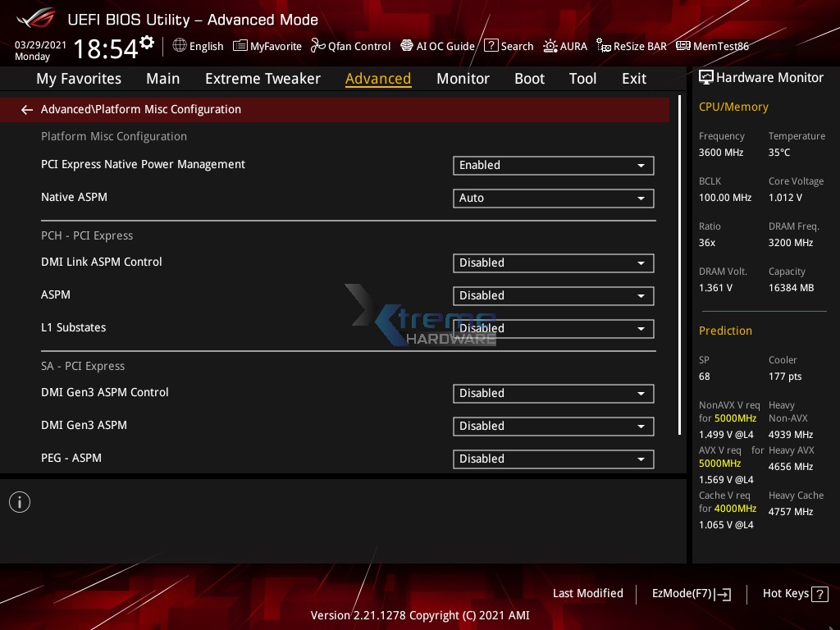Switch to the Extreme Tweaker tab
The height and width of the screenshot is (630, 840).
tap(262, 79)
